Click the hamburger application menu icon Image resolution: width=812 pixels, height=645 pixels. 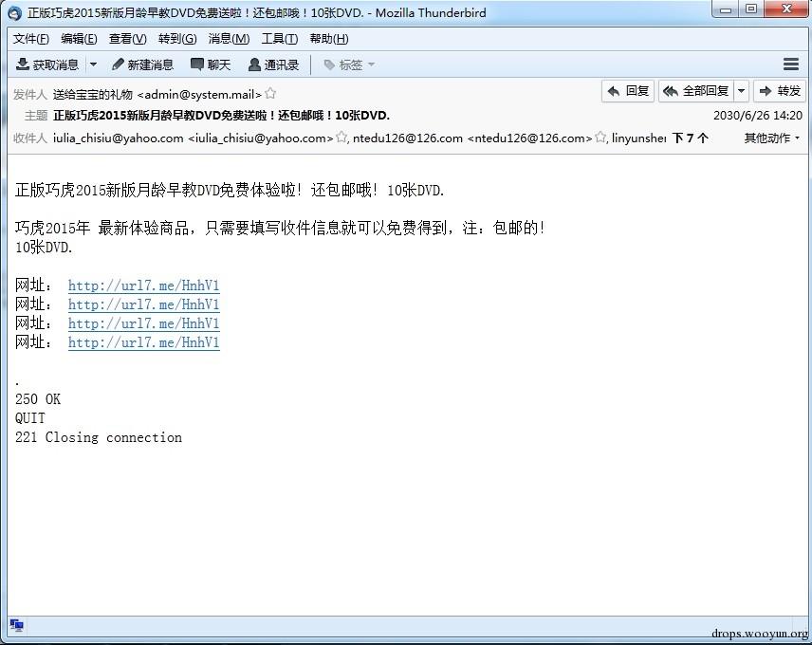point(791,64)
